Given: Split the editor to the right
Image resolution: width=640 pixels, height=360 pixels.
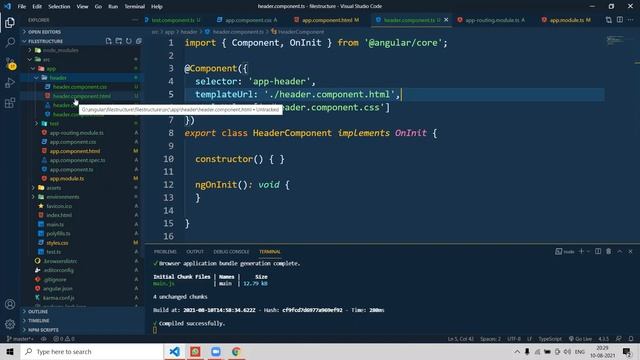Looking at the screenshot, I should click(x=620, y=20).
